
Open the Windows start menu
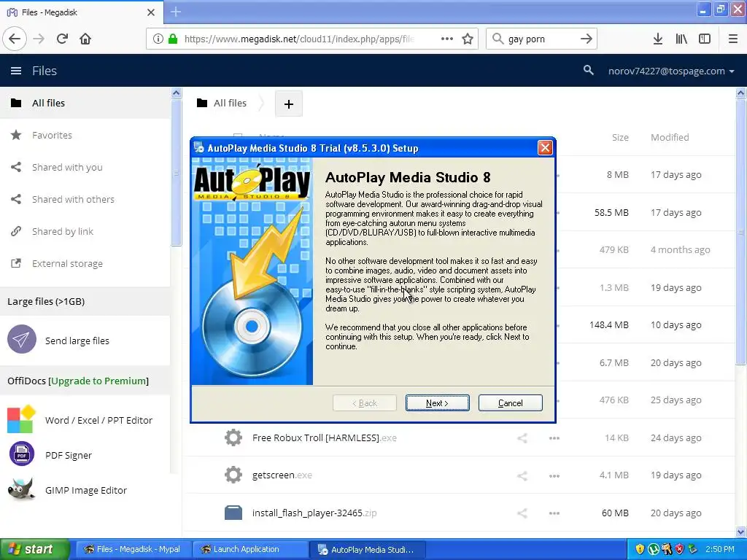(35, 549)
